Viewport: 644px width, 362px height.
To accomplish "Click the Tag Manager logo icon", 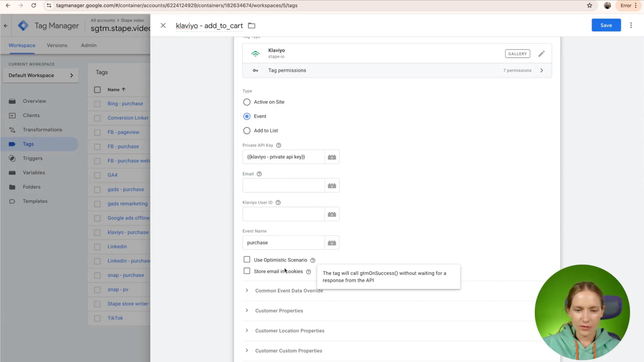I will 23,25.
